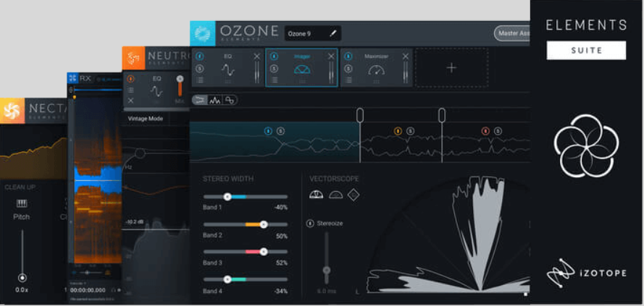This screenshot has width=644, height=306.
Task: Select the Polar Sample vectorscope icon
Action: (x=317, y=195)
